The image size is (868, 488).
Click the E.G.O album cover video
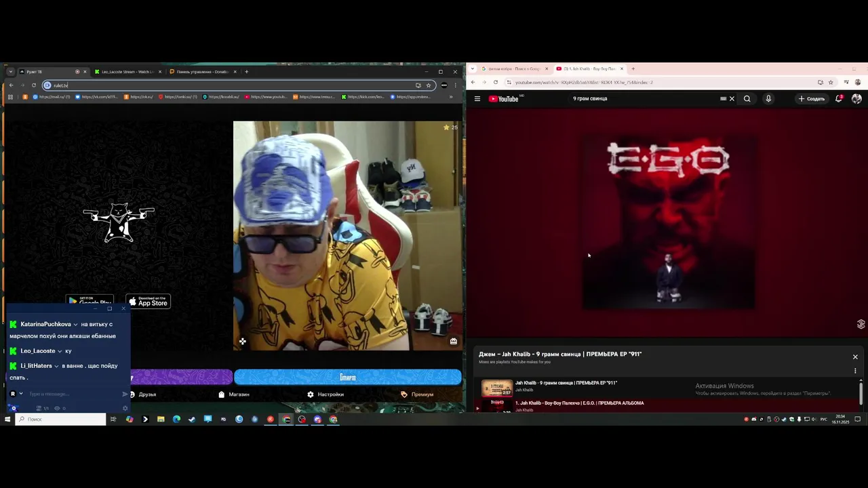tap(668, 222)
